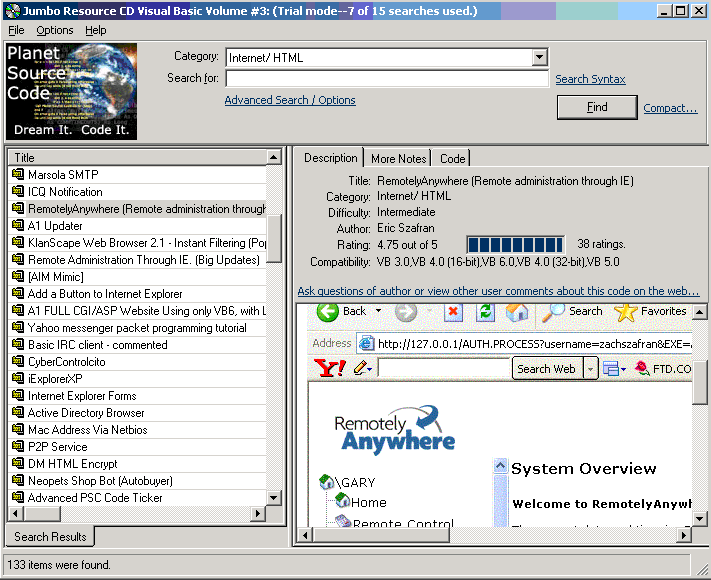Select 'Add a Button to Internet Explorer' row

point(137,293)
